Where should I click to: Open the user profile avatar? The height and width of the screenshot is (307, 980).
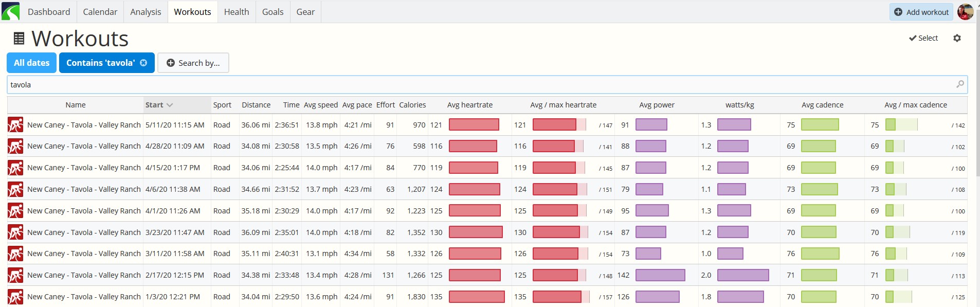pyautogui.click(x=965, y=12)
